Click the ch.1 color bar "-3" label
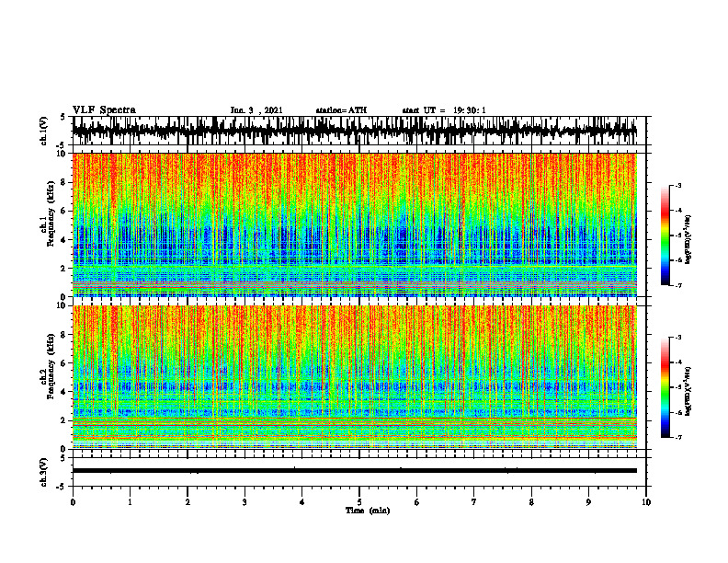Screen dimensions: 728x563 pyautogui.click(x=678, y=185)
